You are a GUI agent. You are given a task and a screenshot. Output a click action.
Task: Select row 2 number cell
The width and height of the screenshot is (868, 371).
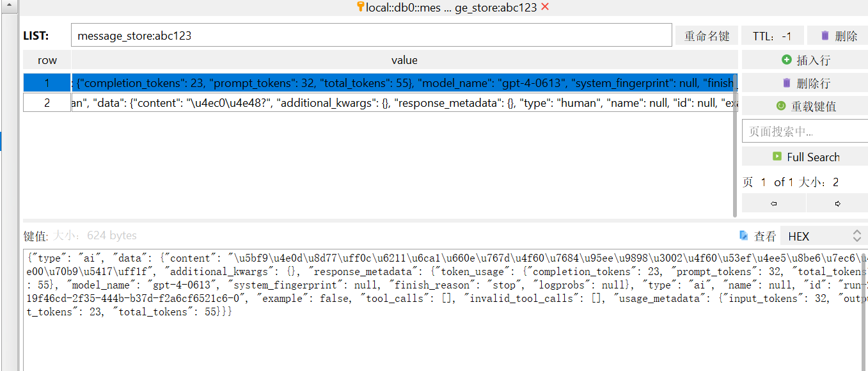click(x=47, y=102)
